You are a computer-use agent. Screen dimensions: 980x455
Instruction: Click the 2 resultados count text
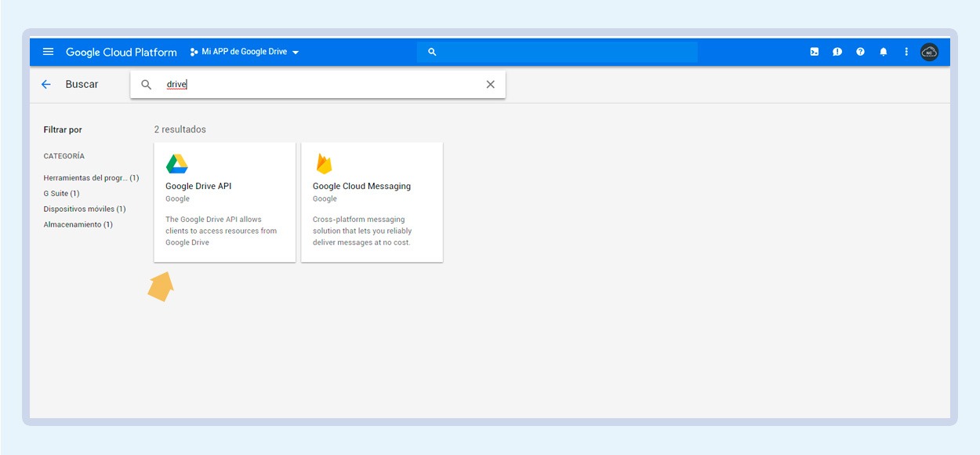(180, 129)
